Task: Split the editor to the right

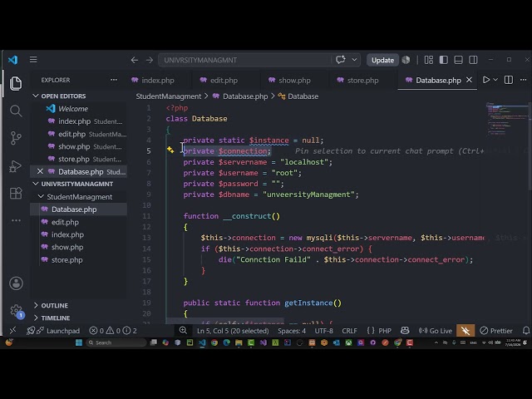Action: [509, 80]
